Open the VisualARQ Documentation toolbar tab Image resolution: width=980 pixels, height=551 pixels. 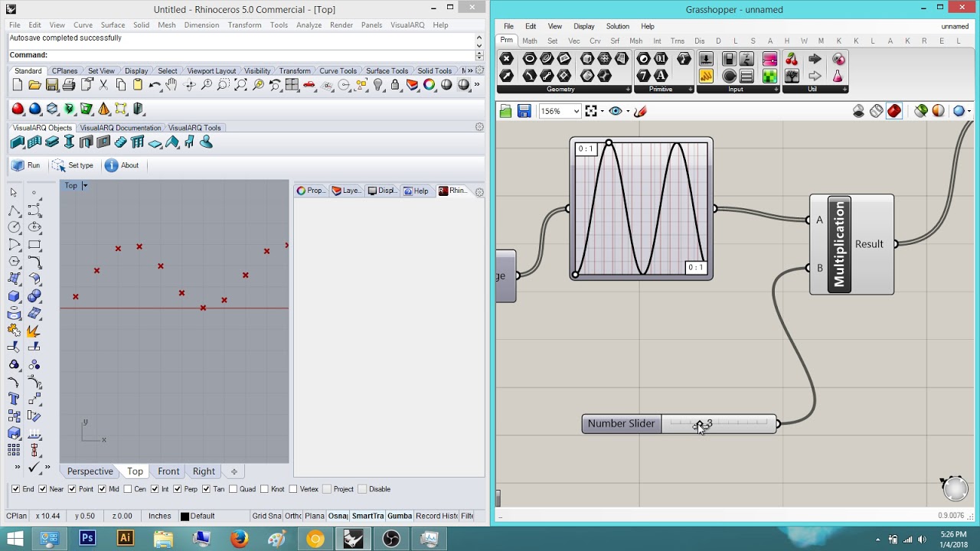tap(120, 128)
